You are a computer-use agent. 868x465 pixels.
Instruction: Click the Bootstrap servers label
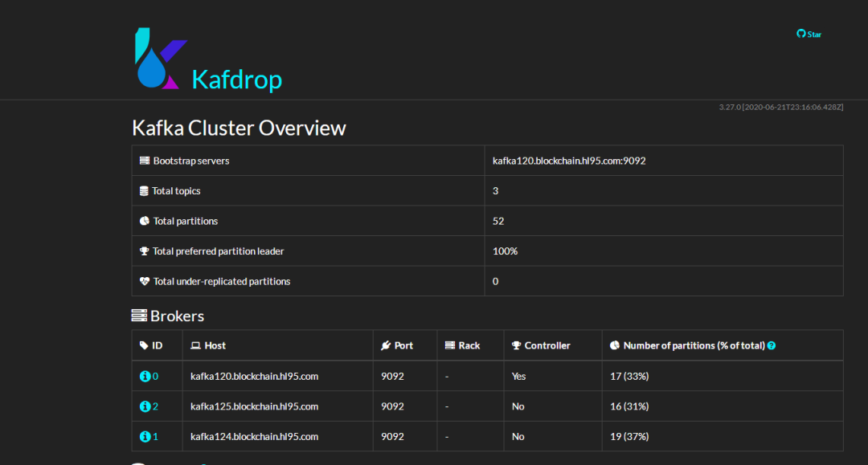coord(191,161)
